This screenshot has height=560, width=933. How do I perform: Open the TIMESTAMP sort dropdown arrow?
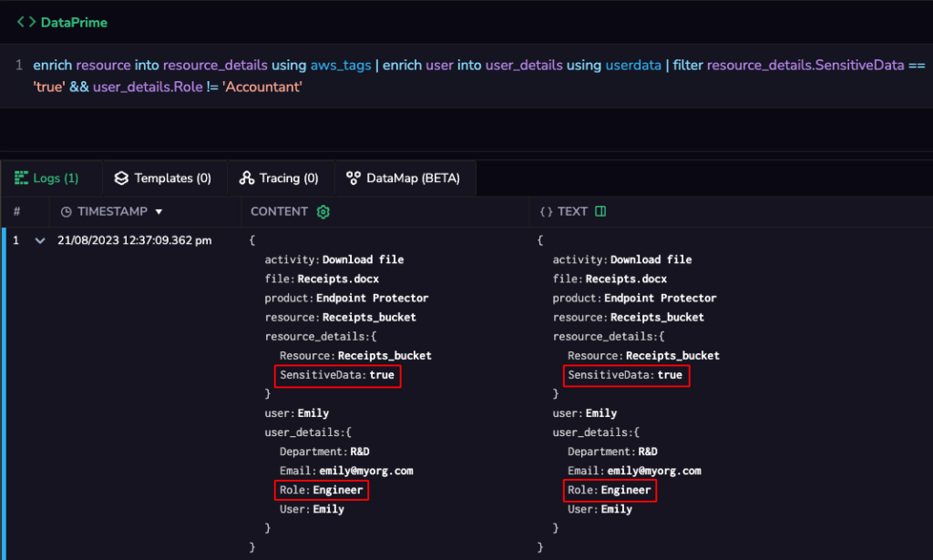click(159, 212)
